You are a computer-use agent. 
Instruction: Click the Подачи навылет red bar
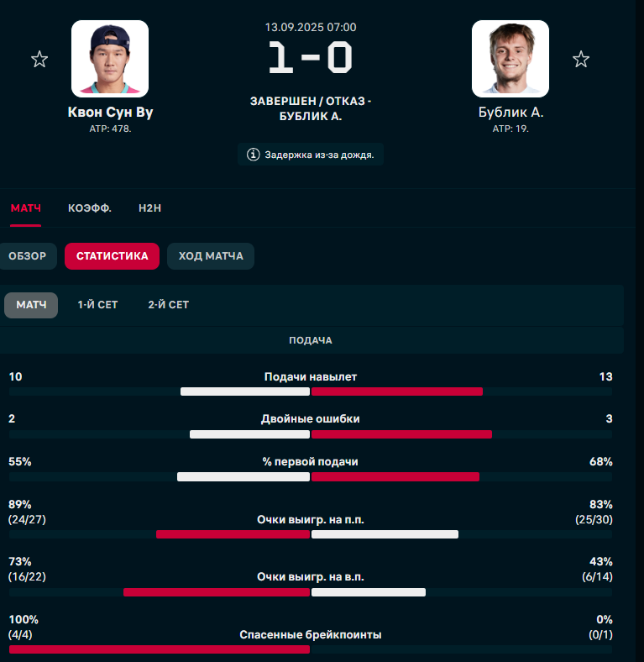click(x=396, y=391)
